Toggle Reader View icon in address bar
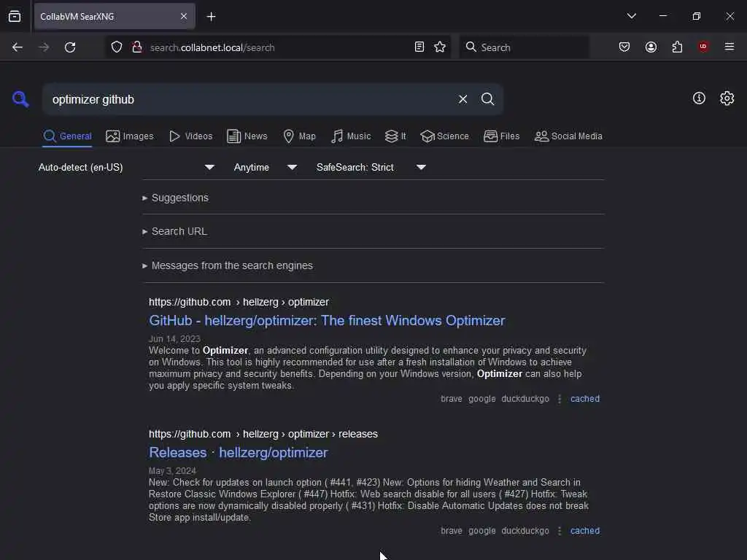The height and width of the screenshot is (560, 747). (419, 47)
